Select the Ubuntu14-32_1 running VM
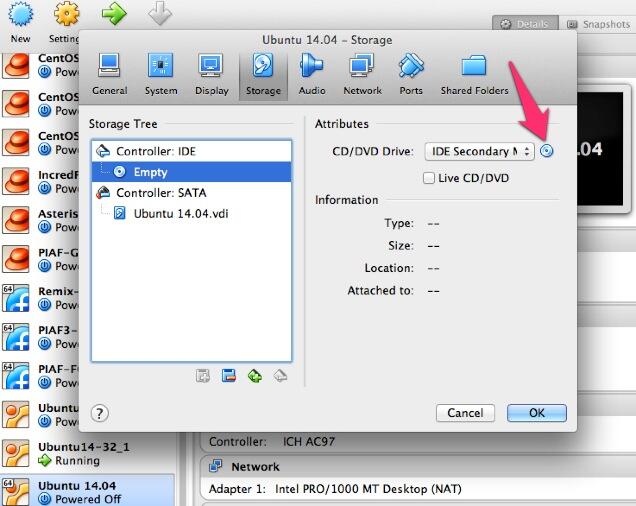636x506 pixels. [87, 453]
